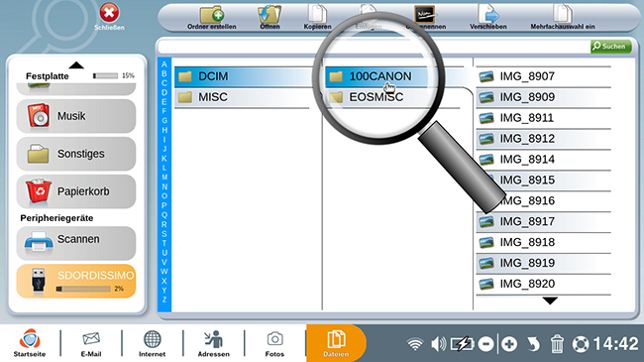This screenshot has width=644, height=362.
Task: Select file IMG_8919
Action: coord(543,263)
